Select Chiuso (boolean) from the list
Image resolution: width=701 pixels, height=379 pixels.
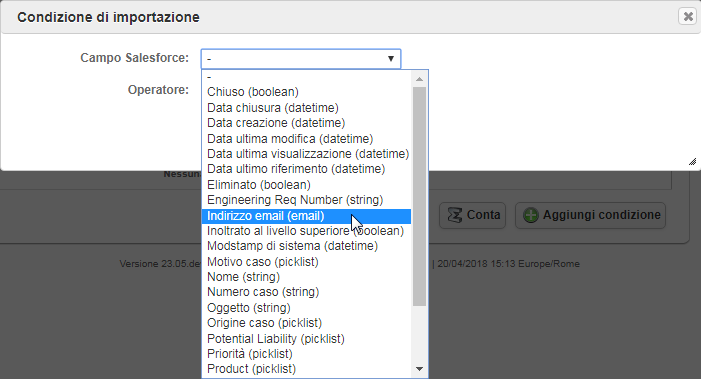coord(306,92)
